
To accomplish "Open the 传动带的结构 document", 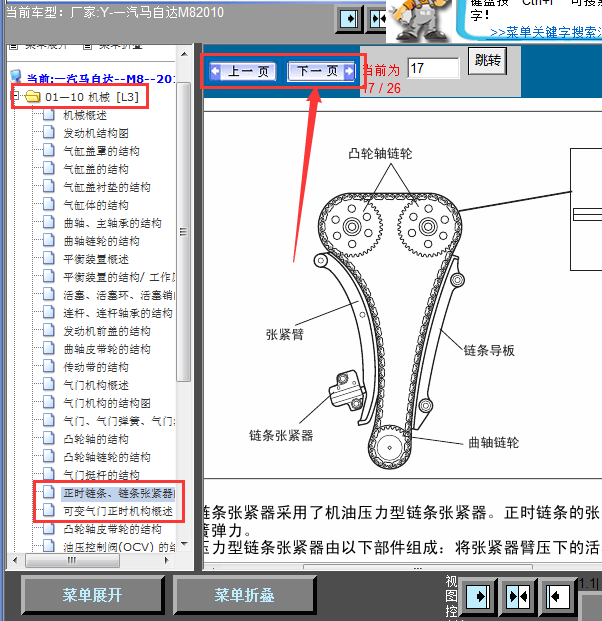I will pyautogui.click(x=96, y=367).
